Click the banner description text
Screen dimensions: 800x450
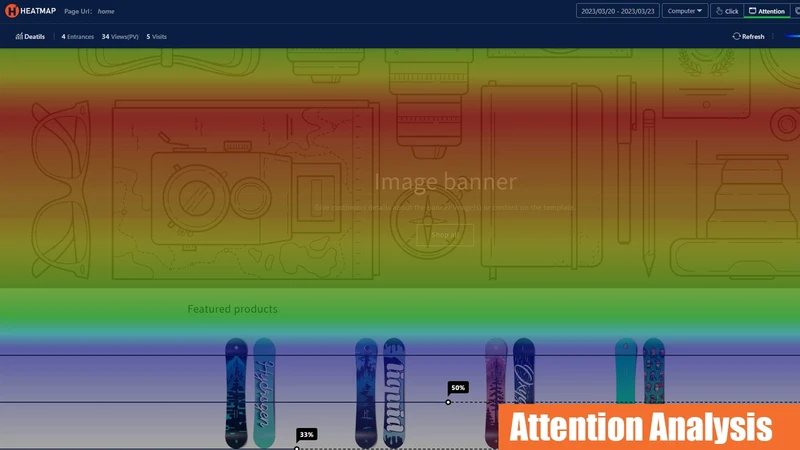click(445, 207)
